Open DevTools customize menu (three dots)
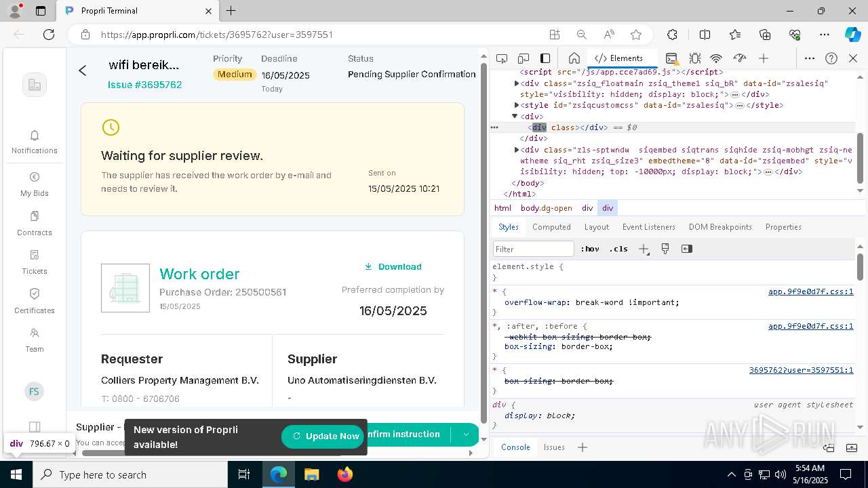Viewport: 868px width, 488px height. 809,58
